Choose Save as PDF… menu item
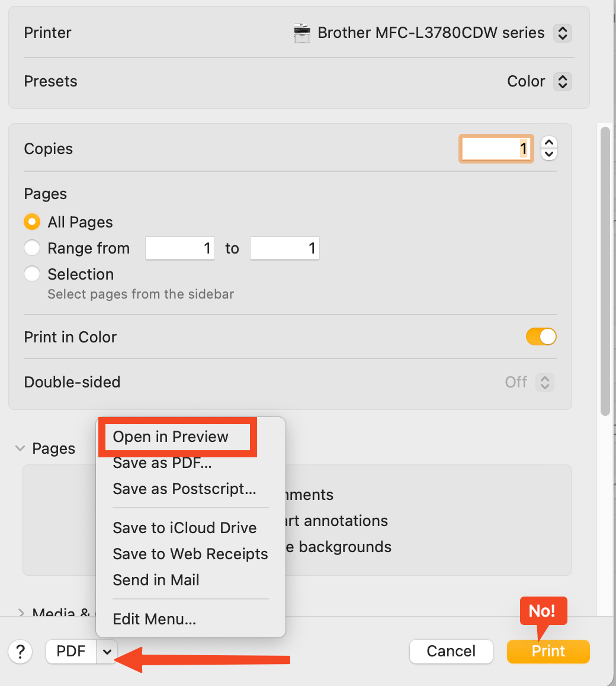The height and width of the screenshot is (686, 616). (x=162, y=463)
